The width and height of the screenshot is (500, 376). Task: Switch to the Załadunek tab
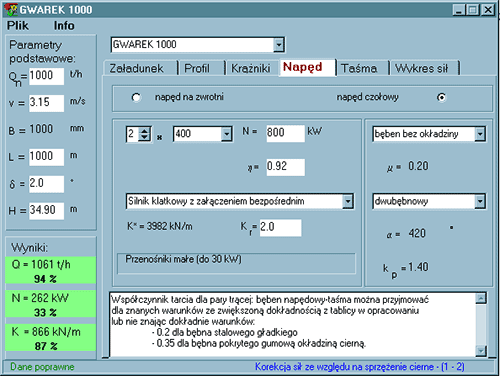click(x=140, y=68)
